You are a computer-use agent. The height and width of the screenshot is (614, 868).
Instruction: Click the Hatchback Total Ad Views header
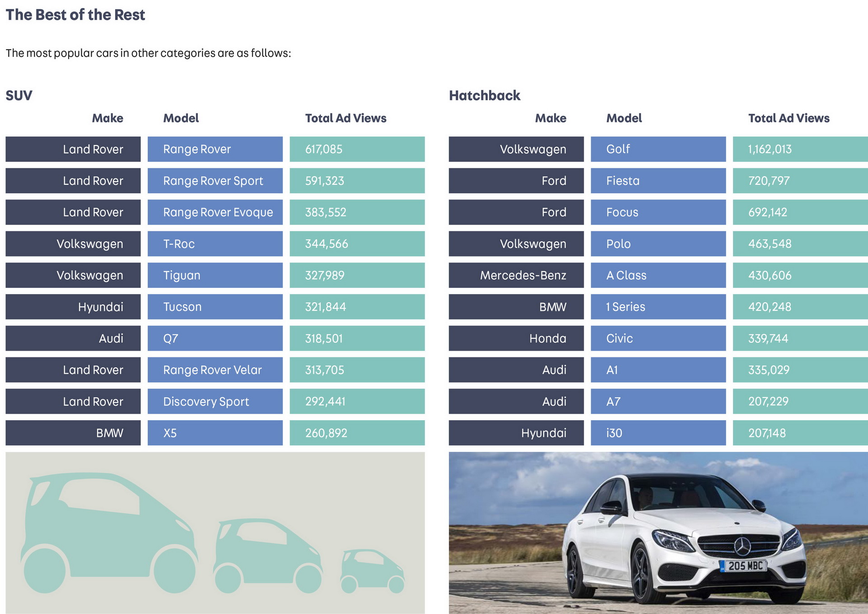(789, 118)
